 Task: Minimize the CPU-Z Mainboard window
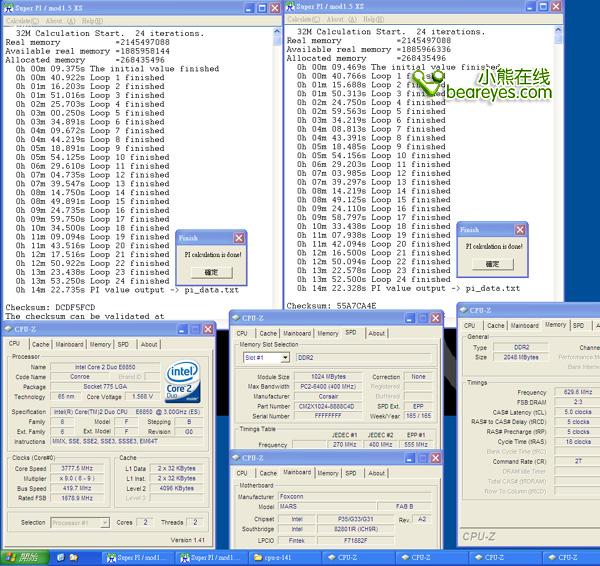(410, 458)
